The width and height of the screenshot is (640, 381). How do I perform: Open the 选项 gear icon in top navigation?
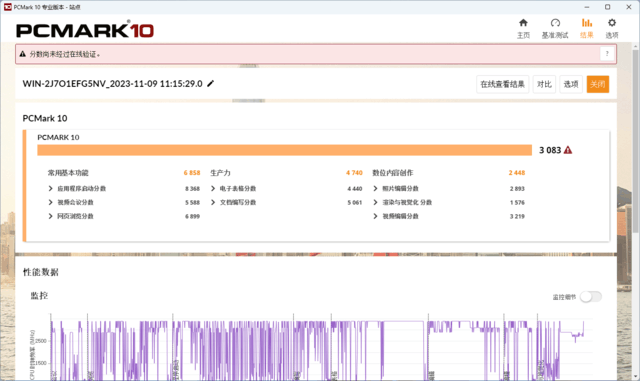pyautogui.click(x=611, y=23)
